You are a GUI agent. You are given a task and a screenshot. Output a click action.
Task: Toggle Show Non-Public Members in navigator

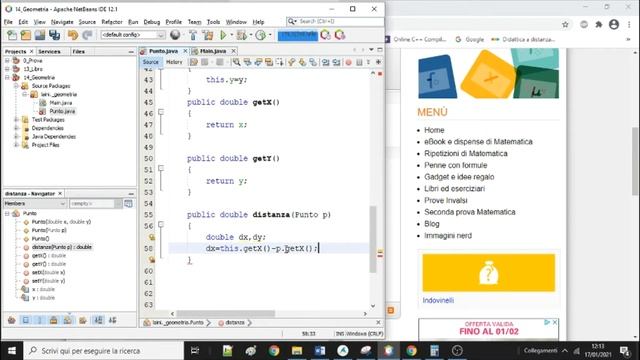[x=53, y=320]
